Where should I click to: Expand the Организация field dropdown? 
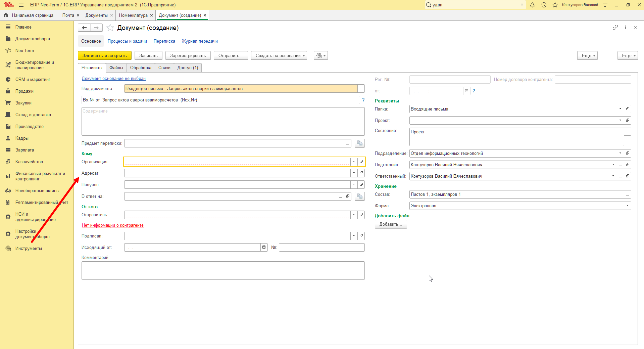click(354, 162)
